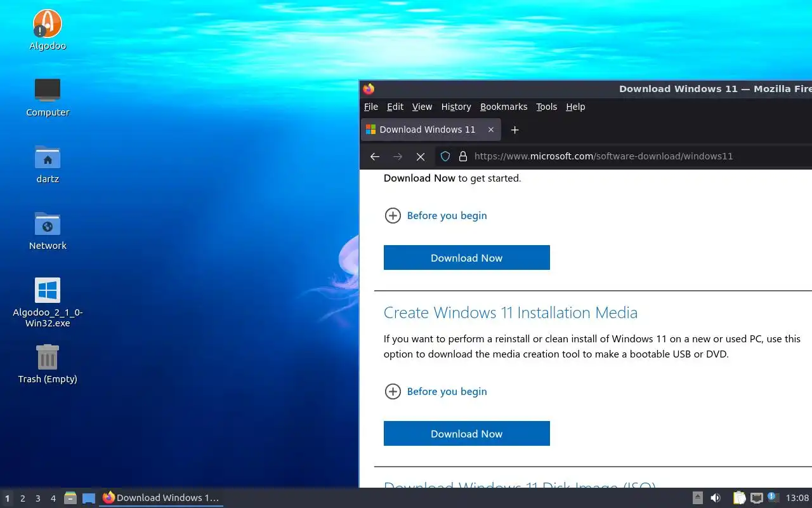
Task: Select the Download Windows 11 browser tab
Action: click(x=431, y=130)
